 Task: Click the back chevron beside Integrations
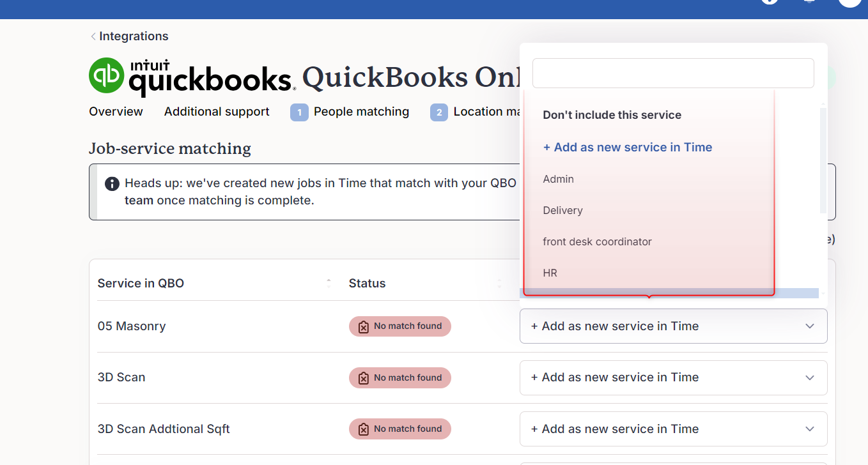tap(93, 36)
